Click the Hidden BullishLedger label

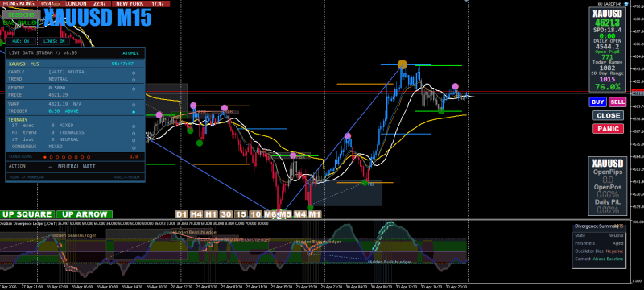[x=390, y=262]
